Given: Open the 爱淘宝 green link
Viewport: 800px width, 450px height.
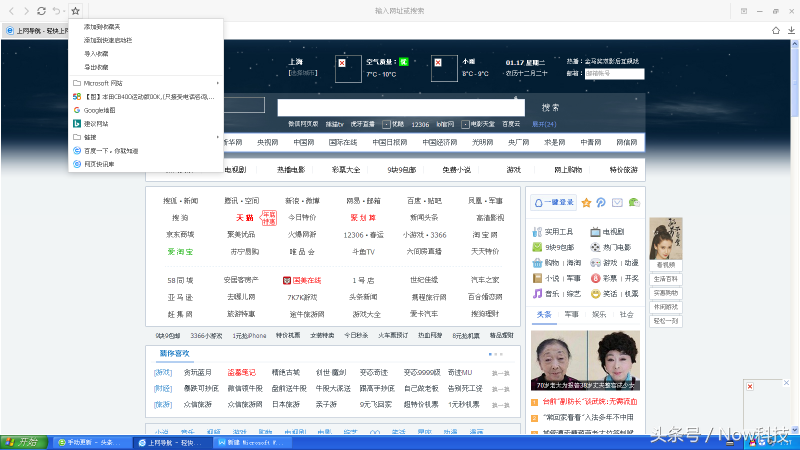Looking at the screenshot, I should click(180, 252).
